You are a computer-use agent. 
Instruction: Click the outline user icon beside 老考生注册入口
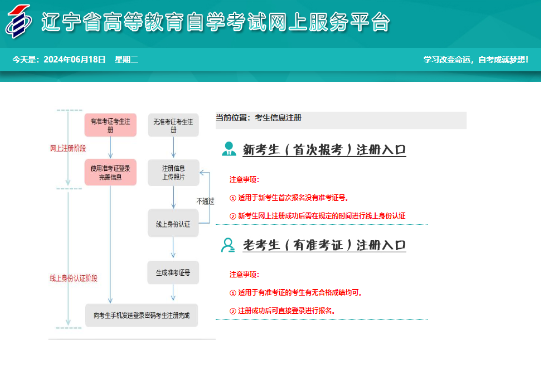228,245
